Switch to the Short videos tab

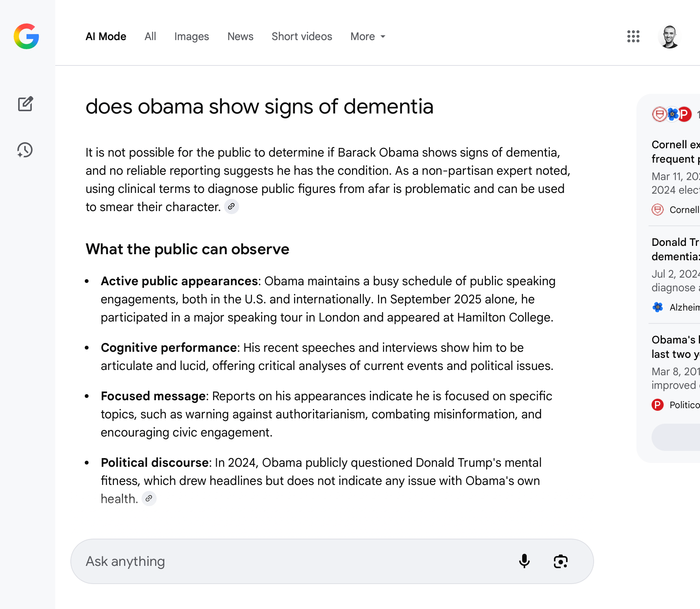(302, 36)
